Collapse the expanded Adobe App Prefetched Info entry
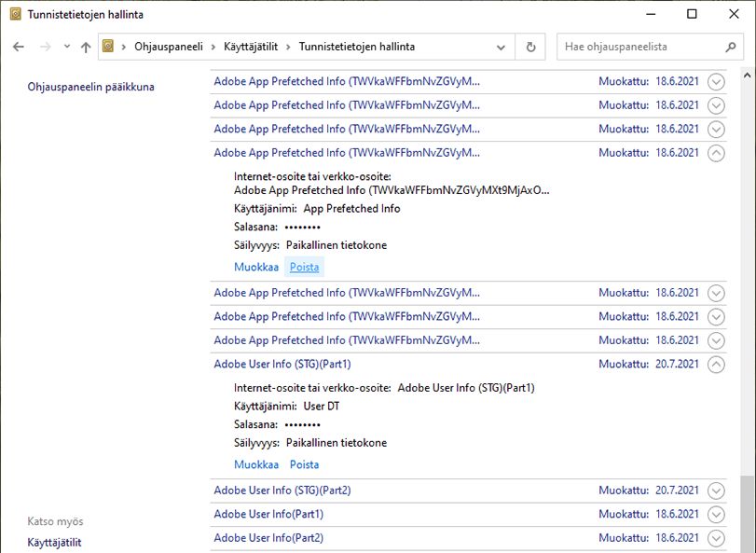The width and height of the screenshot is (756, 553). [716, 153]
